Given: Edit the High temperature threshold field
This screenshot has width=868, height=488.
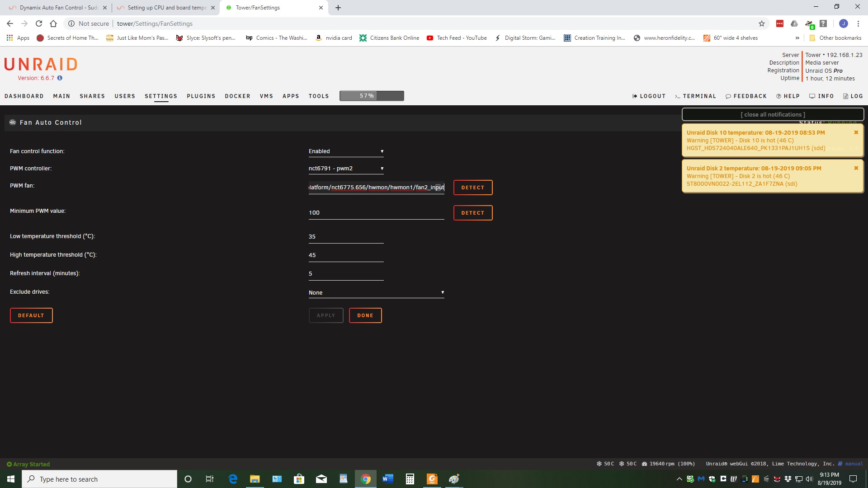Looking at the screenshot, I should point(346,255).
